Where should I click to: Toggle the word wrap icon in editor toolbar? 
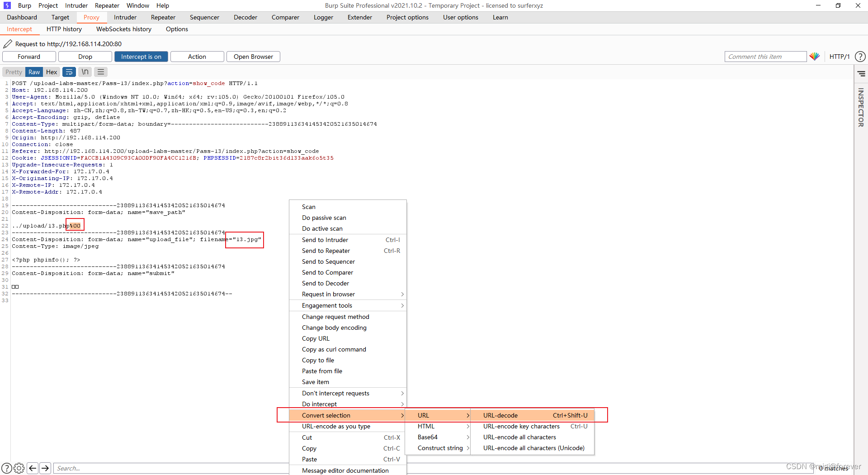69,72
